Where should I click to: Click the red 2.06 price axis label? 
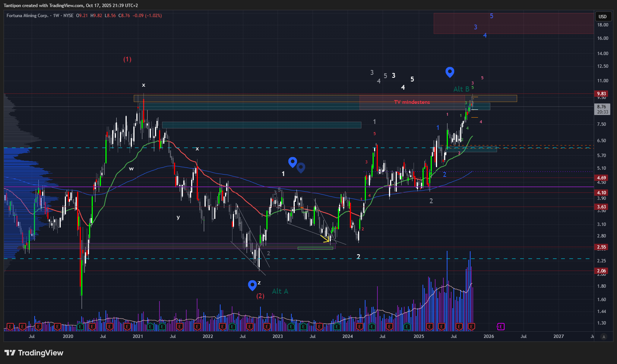(601, 271)
